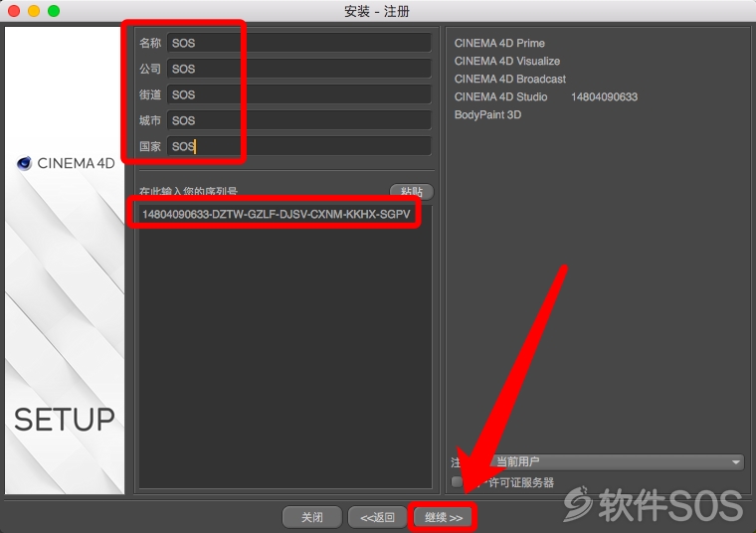Click the Studio serial 14804090633
756x533 pixels.
coord(604,96)
